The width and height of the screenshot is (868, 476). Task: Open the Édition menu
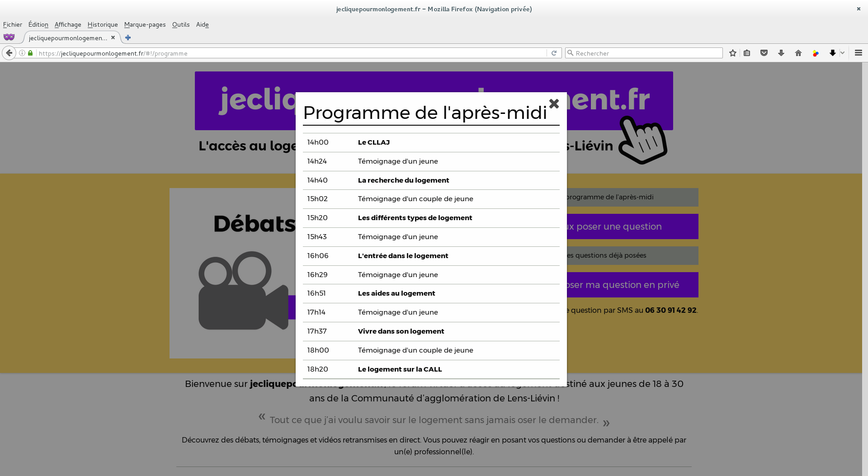[x=38, y=24]
